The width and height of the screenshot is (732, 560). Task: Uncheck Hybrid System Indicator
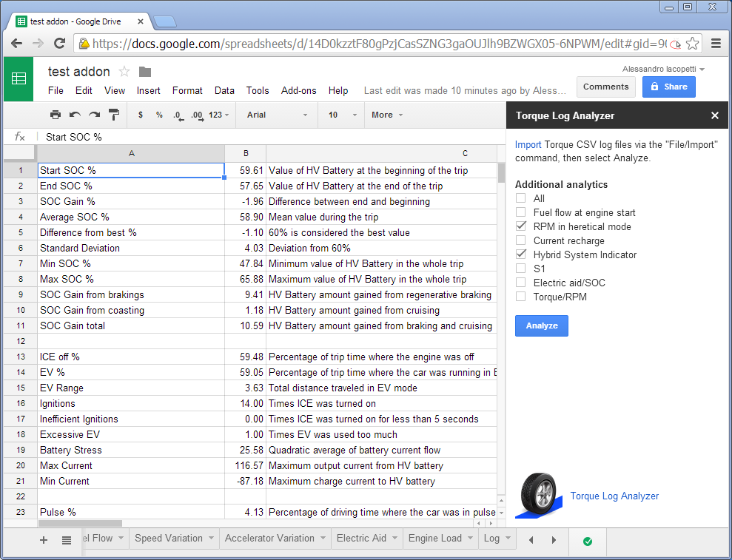click(521, 254)
